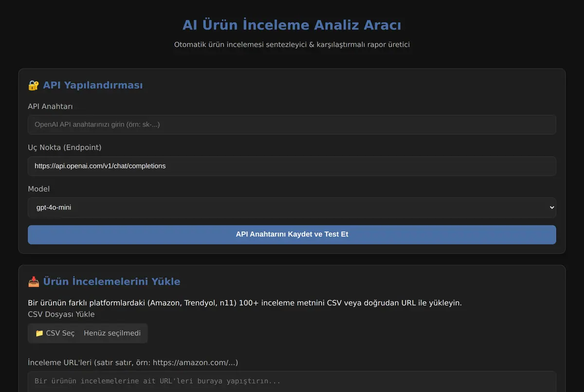Focus the Uç Nokta endpoint URL field
Screen dimensions: 584x392
(x=292, y=166)
